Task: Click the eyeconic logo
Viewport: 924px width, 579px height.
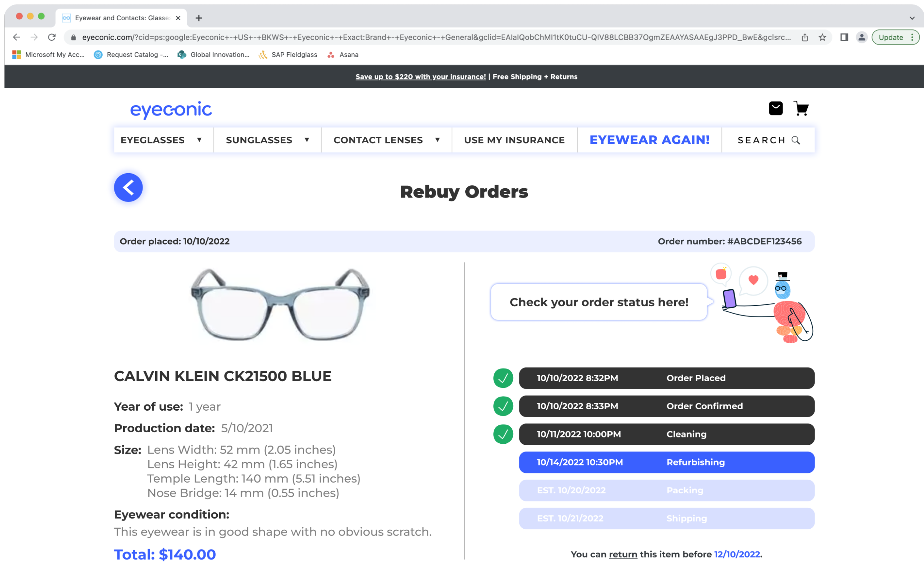Action: [171, 110]
